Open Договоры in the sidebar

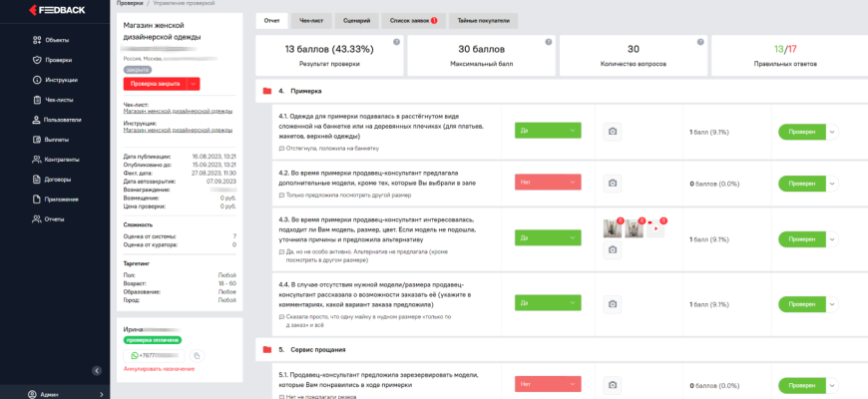click(59, 180)
